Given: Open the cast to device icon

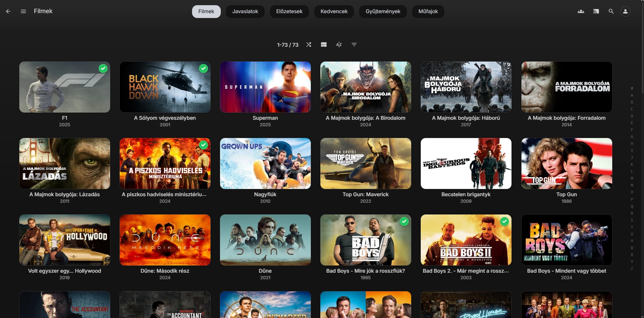Looking at the screenshot, I should (x=596, y=11).
